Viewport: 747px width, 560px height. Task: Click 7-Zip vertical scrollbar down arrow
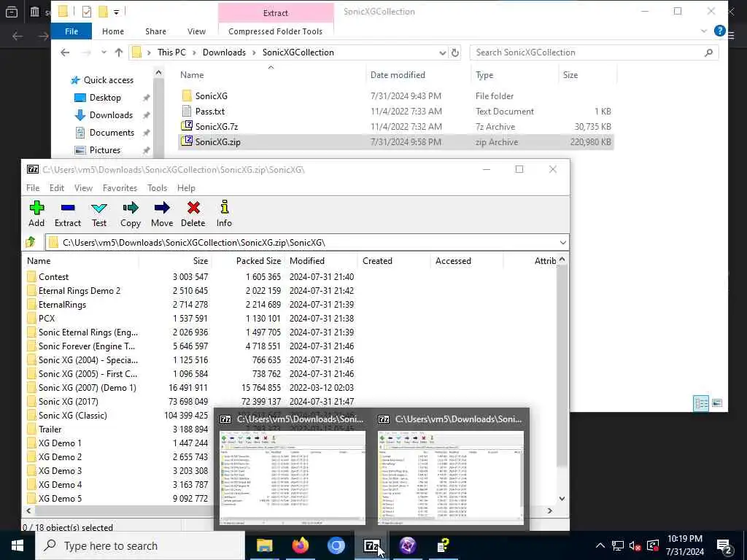coord(562,499)
